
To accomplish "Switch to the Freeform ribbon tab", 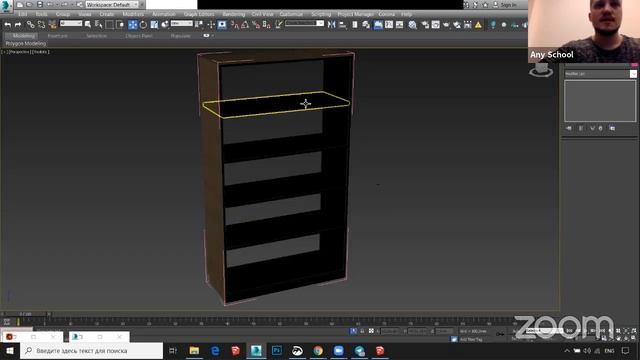I will 58,36.
